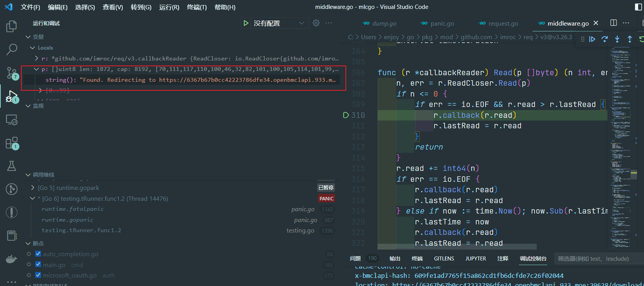Open Source Control view with 7 badge

(x=12, y=72)
